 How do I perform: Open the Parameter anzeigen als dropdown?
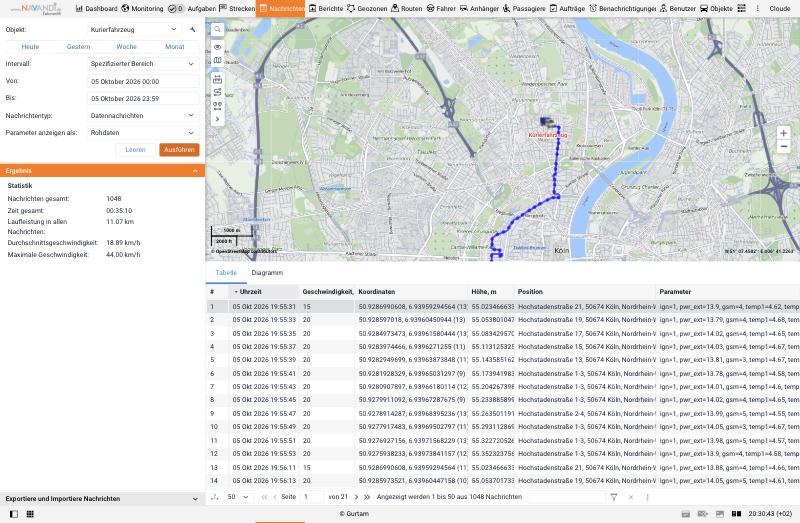(x=143, y=133)
